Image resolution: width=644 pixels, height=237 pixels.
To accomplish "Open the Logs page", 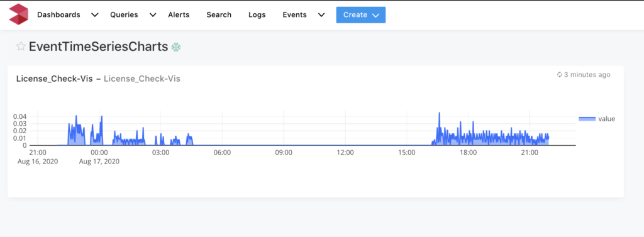I will [x=257, y=15].
